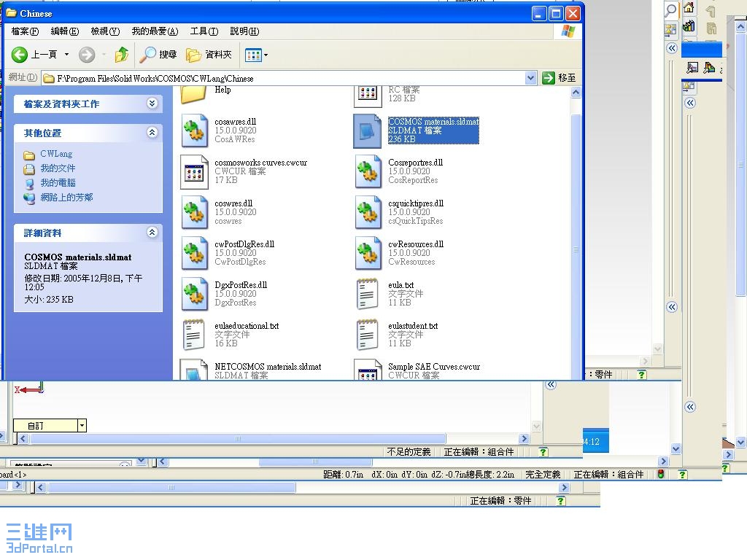
Task: Select the RC 檔案 128 KB file icon
Action: (x=368, y=96)
